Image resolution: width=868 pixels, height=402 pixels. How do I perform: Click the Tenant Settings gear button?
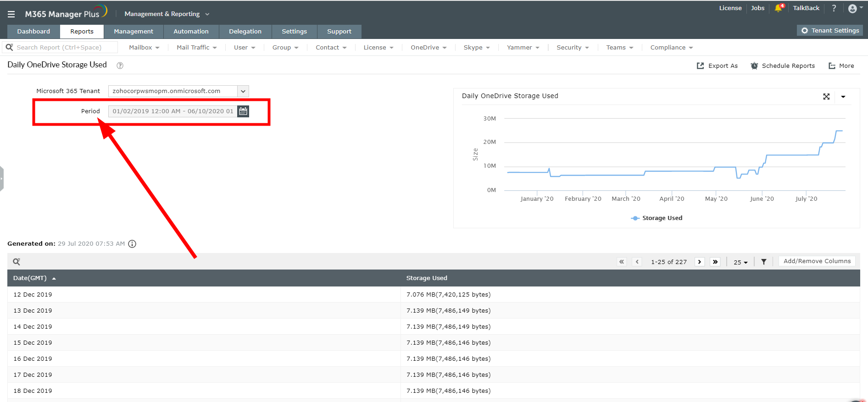click(x=830, y=30)
